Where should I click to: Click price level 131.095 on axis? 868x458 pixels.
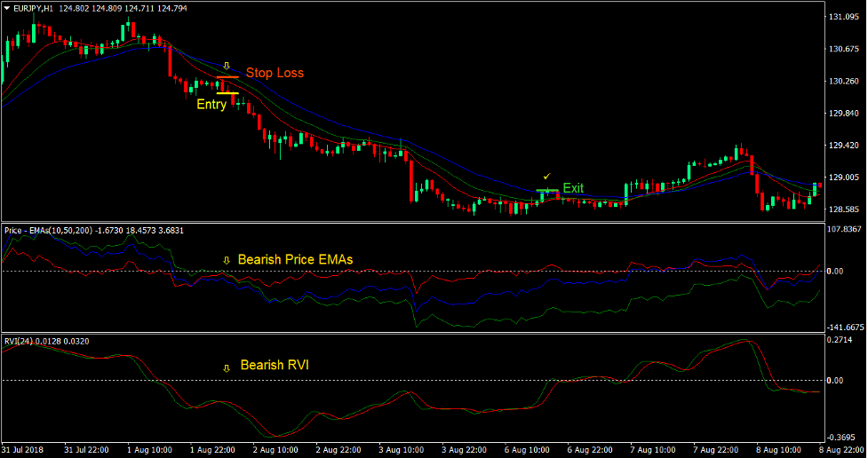coord(844,17)
